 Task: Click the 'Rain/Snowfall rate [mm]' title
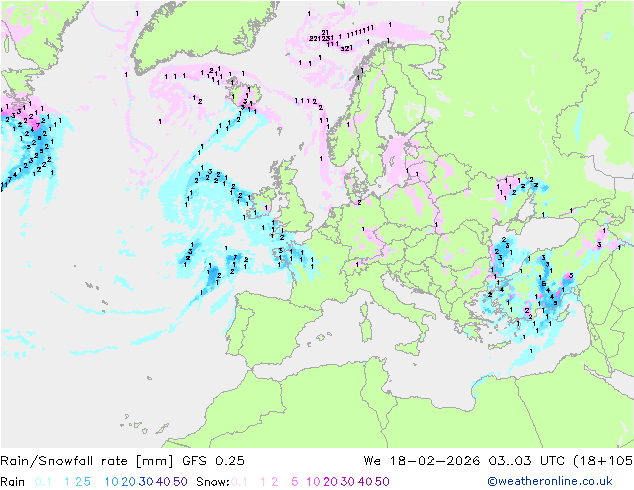[87, 461]
